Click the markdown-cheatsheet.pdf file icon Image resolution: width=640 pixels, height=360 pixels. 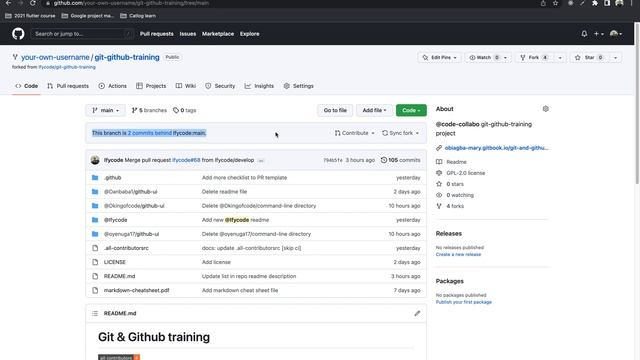95,290
